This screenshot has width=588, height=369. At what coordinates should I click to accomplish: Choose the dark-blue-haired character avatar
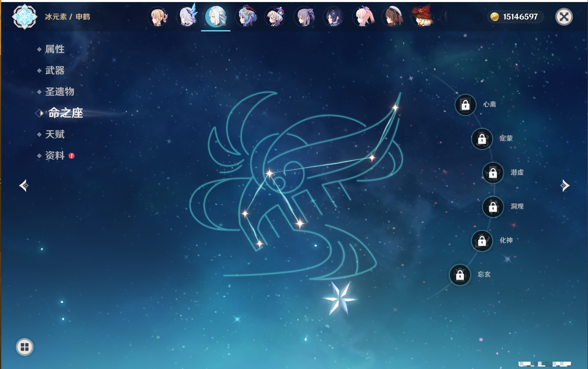pos(333,17)
